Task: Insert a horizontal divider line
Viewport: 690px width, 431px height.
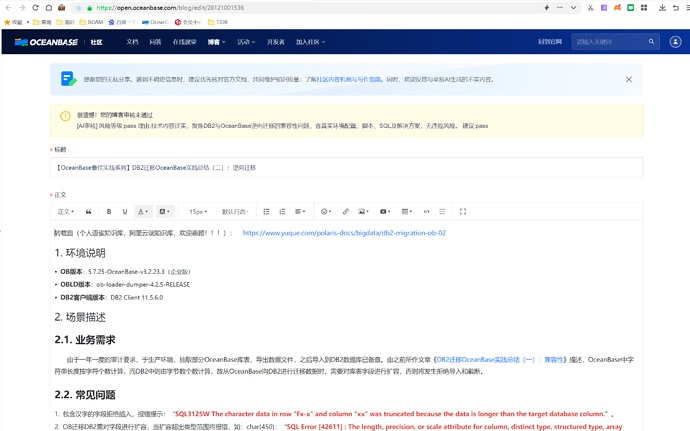Action: 442,212
